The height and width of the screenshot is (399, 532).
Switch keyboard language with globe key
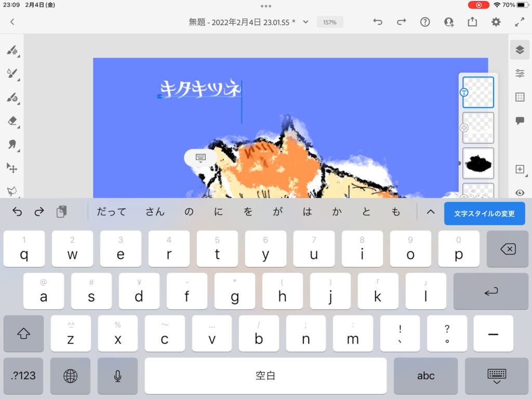(70, 376)
